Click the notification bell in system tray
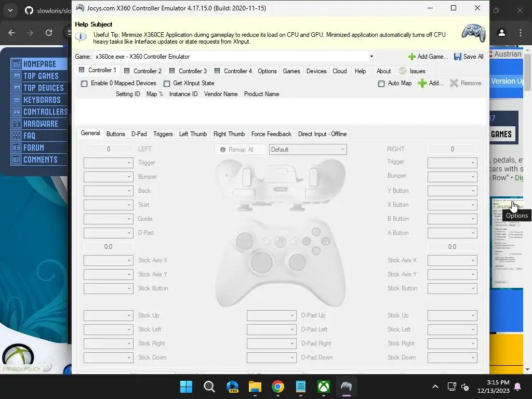Viewport: 532px width, 399px height. (518, 387)
